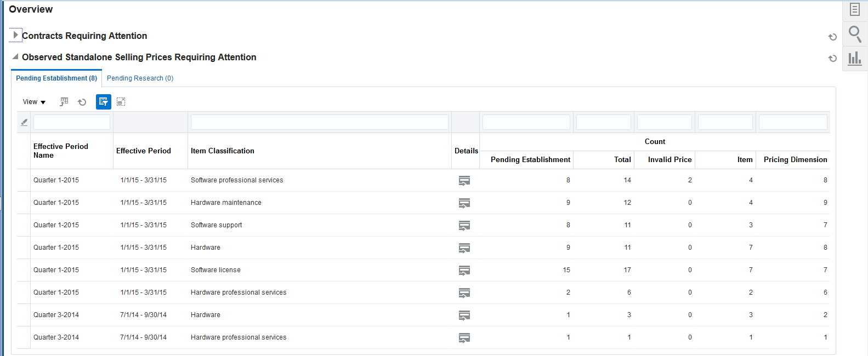868x356 pixels.
Task: Select the Pending Establishment tab
Action: pyautogui.click(x=56, y=78)
